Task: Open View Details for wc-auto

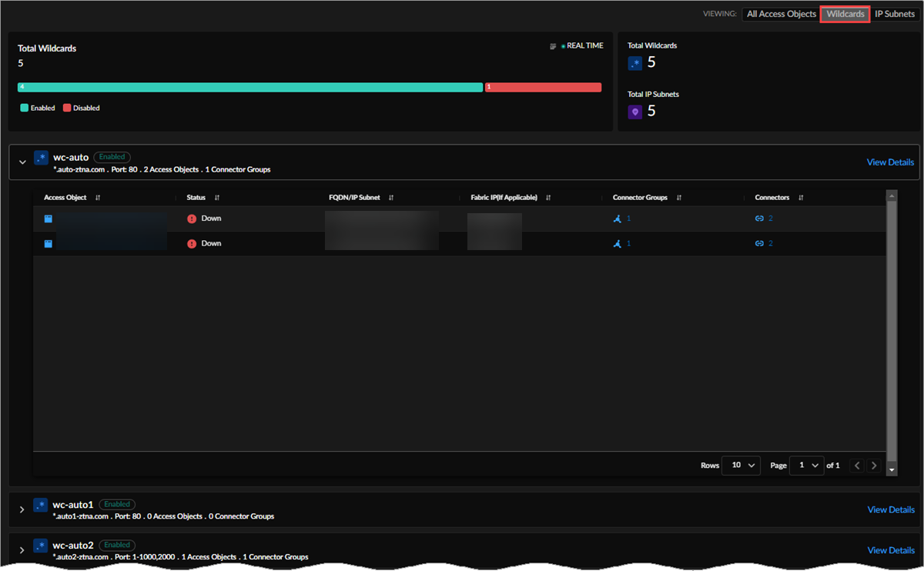Action: pos(890,162)
